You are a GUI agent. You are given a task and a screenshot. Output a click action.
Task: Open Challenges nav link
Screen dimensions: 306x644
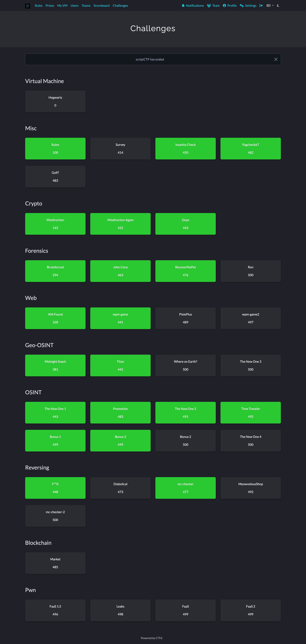pos(120,6)
